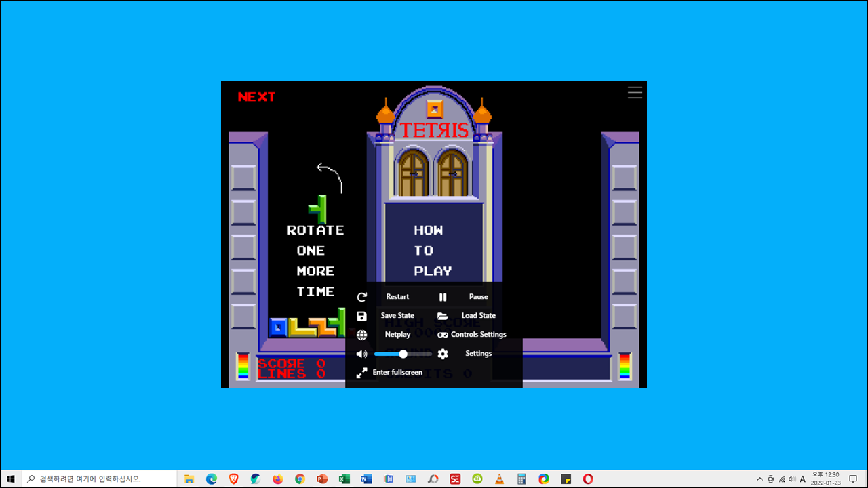The image size is (868, 488).
Task: Launch Google Chrome from taskbar
Action: pyautogui.click(x=300, y=479)
